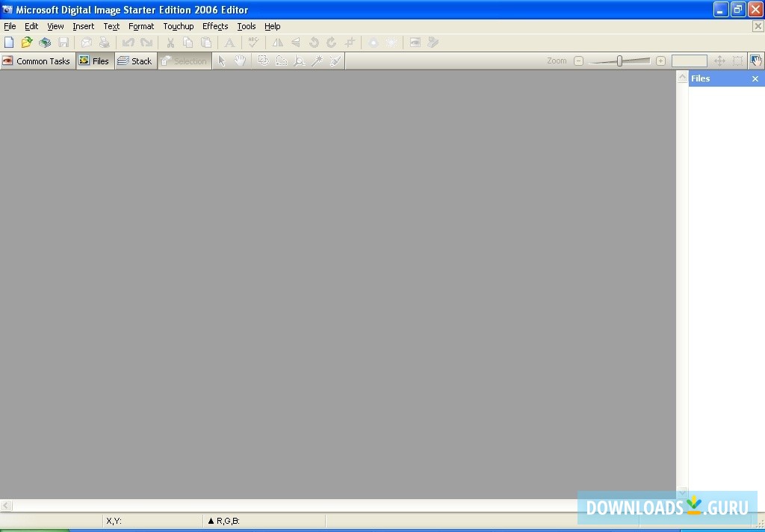Close the Files panel with its X
The height and width of the screenshot is (532, 765).
click(755, 78)
